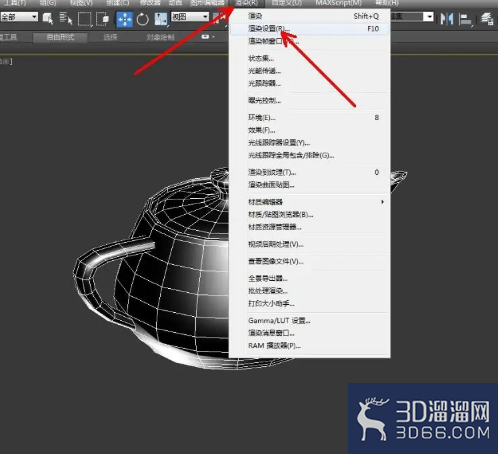Screen dimensions: 498x454
Task: Choose 渲染消息窗口... menu item
Action: [x=310, y=333]
